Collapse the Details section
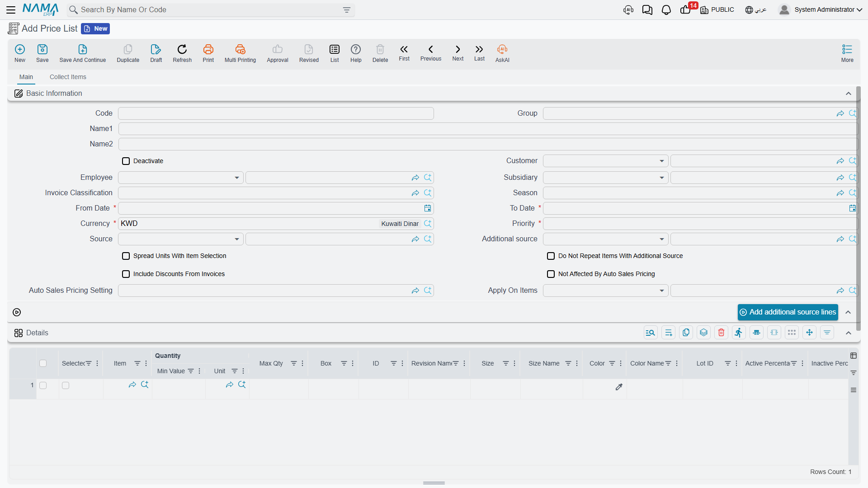868x488 pixels. coord(849,333)
